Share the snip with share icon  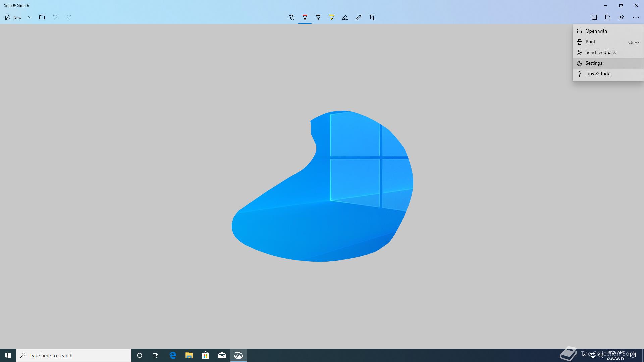click(x=621, y=17)
